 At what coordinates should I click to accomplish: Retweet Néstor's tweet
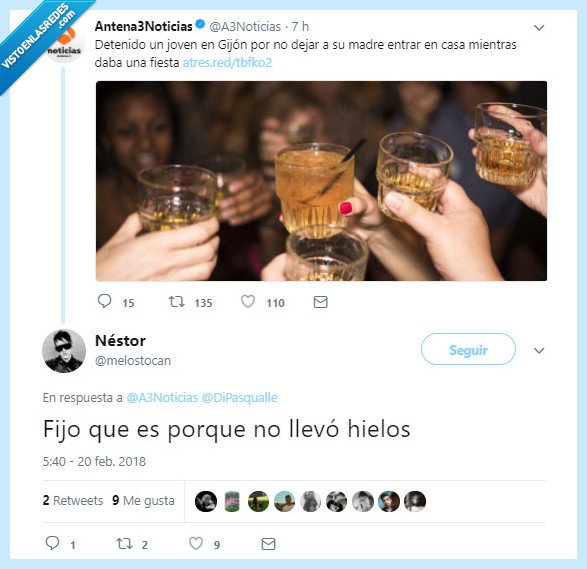click(124, 544)
